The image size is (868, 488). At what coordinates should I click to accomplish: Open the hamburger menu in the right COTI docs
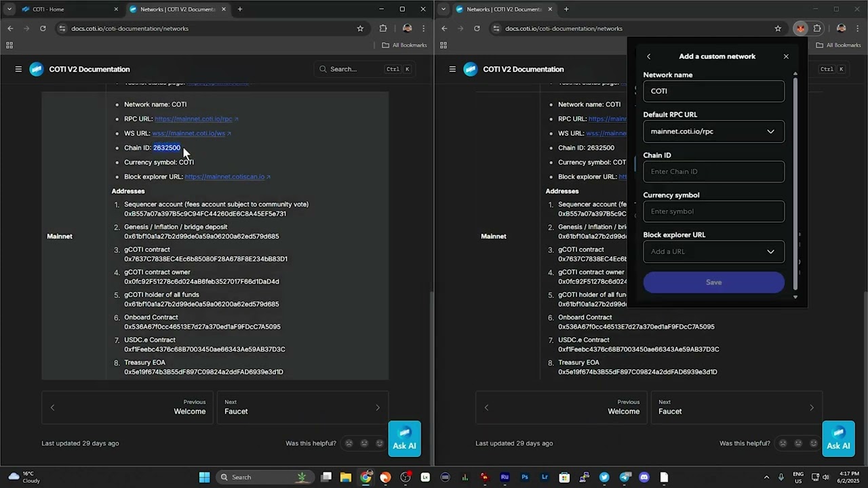click(x=452, y=69)
